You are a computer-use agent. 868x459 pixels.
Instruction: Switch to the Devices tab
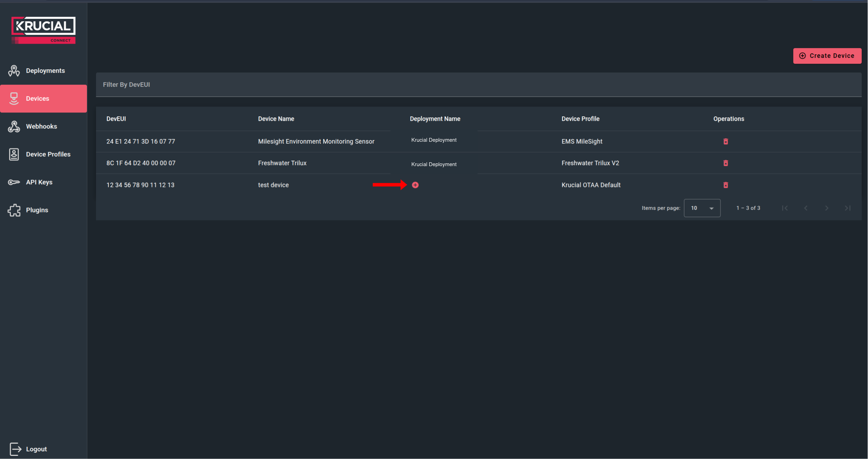(x=37, y=98)
